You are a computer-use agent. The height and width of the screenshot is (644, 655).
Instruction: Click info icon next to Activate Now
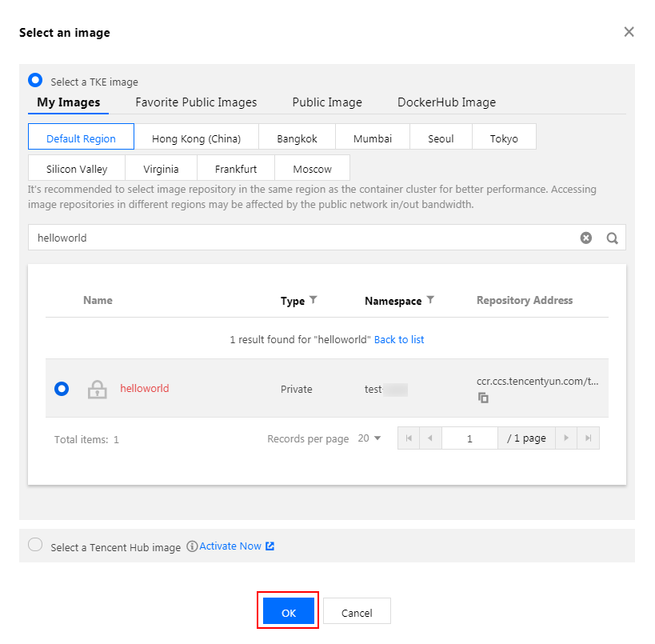(192, 546)
